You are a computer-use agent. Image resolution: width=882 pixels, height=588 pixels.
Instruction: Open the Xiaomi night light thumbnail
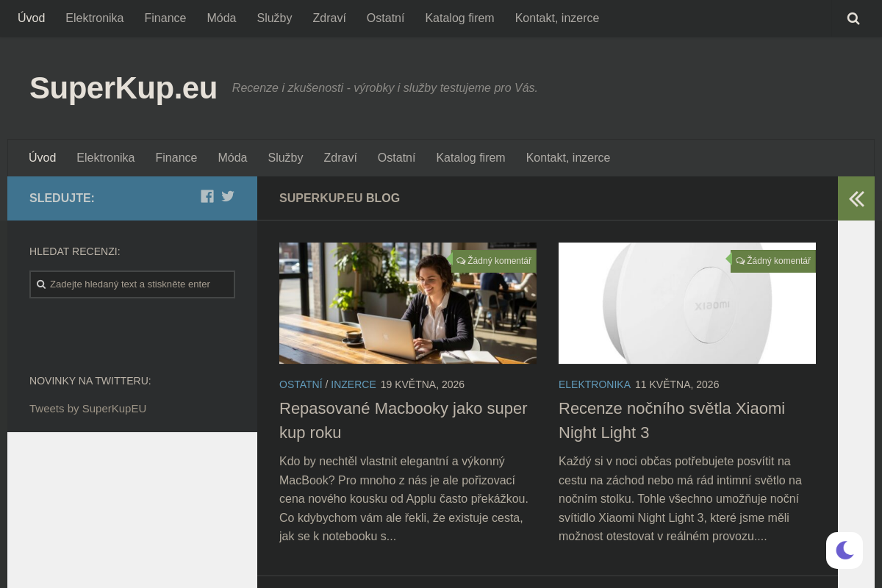point(687,303)
